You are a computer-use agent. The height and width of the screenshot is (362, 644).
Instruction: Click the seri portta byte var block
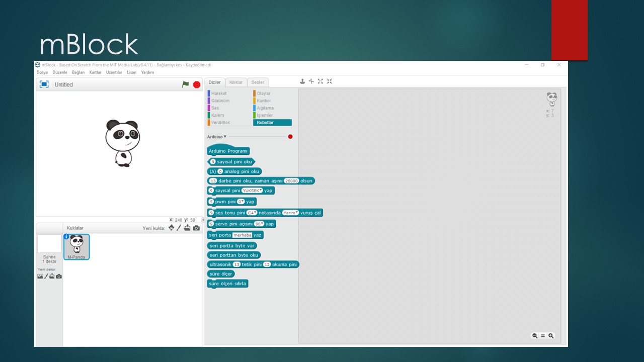click(232, 246)
